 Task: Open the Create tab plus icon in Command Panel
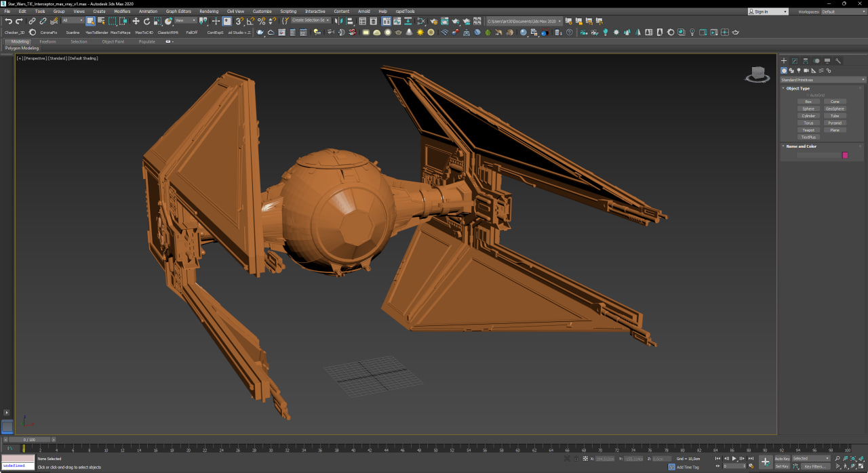coord(784,61)
